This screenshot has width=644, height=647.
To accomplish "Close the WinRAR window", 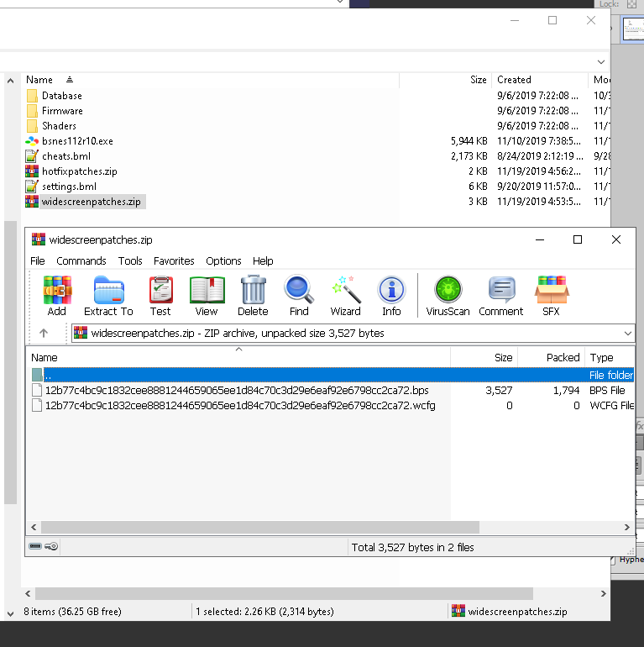I will (x=616, y=239).
